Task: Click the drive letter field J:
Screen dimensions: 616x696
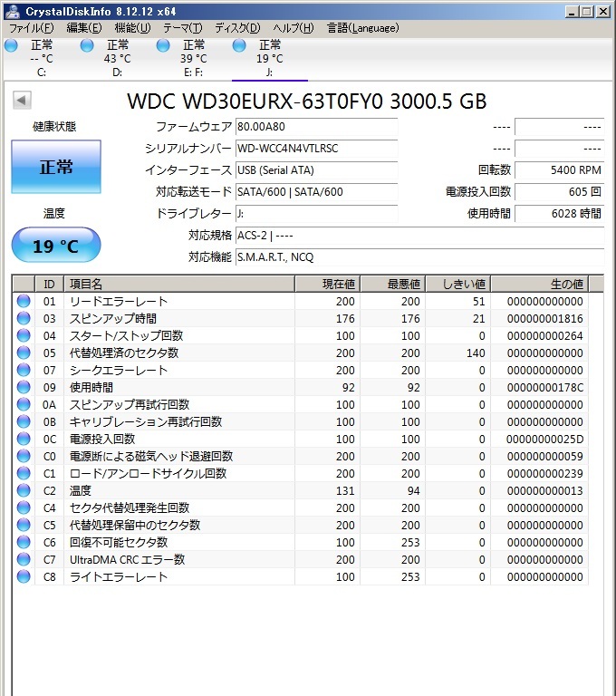Action: tap(316, 214)
